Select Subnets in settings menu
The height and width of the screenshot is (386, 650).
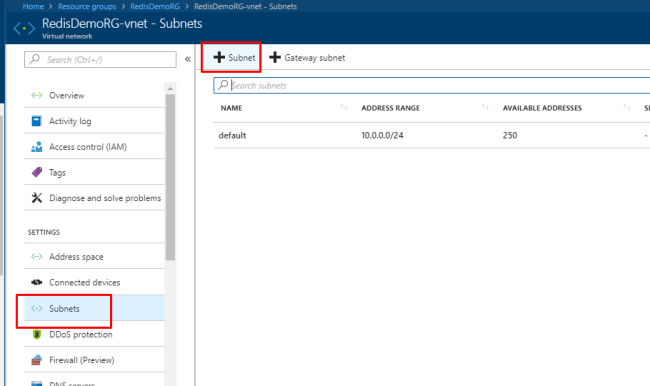click(94, 308)
